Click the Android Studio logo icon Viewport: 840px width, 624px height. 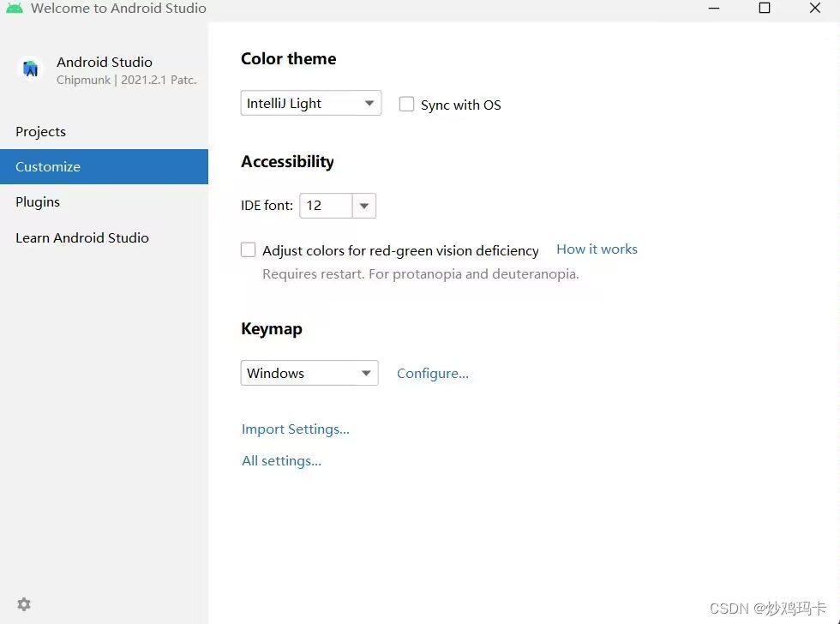coord(31,69)
